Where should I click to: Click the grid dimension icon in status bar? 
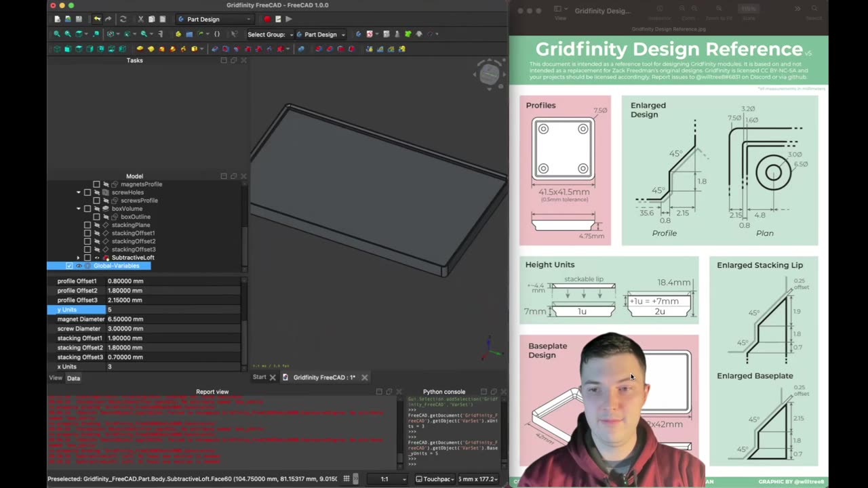tap(347, 479)
